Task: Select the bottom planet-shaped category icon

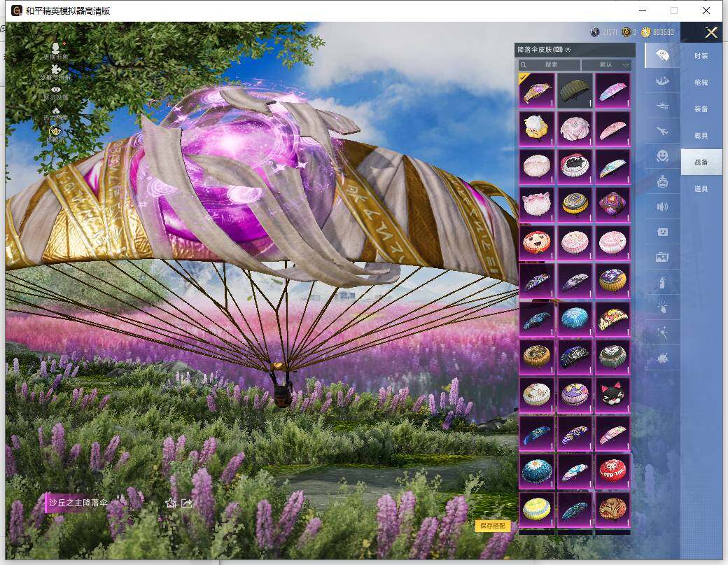Action: click(x=662, y=358)
